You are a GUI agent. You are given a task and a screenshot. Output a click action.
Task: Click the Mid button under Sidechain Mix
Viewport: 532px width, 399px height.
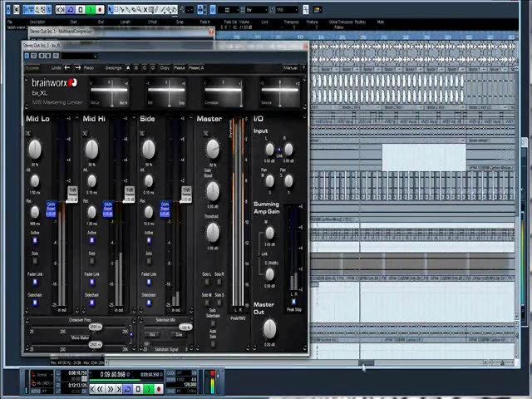(152, 335)
